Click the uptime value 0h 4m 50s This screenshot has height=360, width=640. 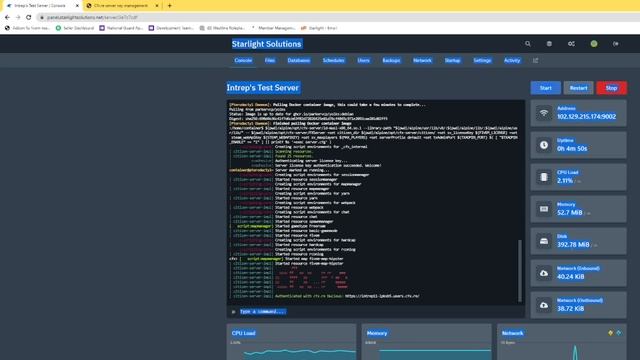click(572, 149)
